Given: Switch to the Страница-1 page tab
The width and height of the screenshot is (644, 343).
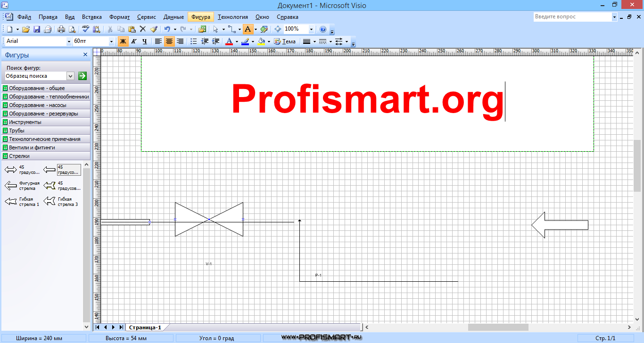Looking at the screenshot, I should [145, 327].
